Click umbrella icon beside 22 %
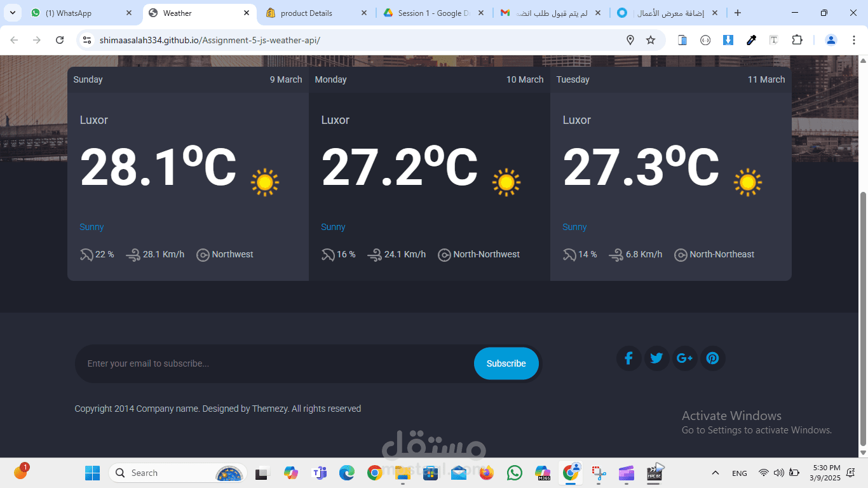The image size is (868, 488). coord(86,255)
